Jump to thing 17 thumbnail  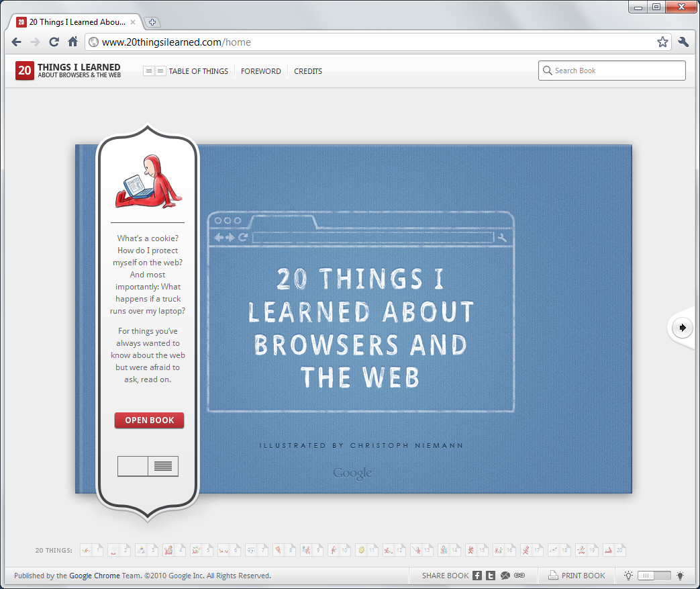pyautogui.click(x=532, y=550)
